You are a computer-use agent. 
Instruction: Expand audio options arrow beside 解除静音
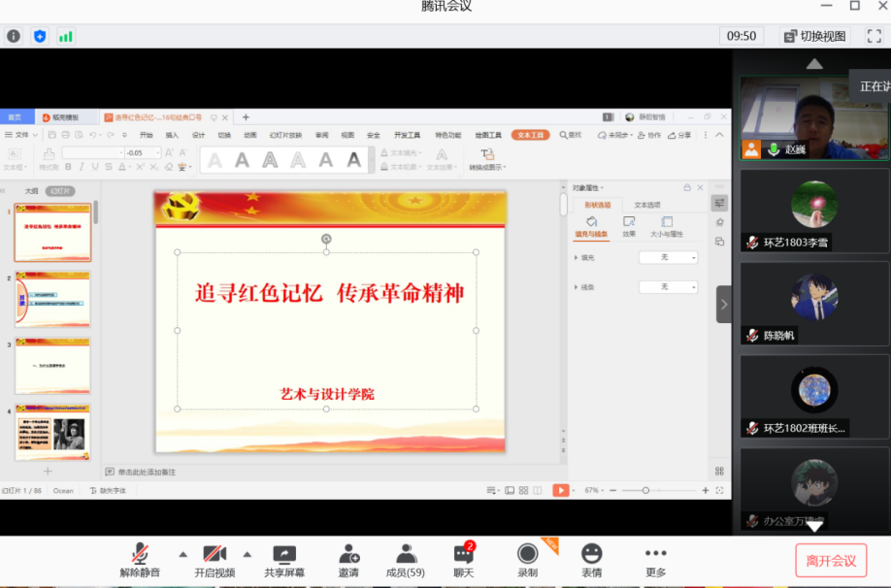(x=182, y=554)
